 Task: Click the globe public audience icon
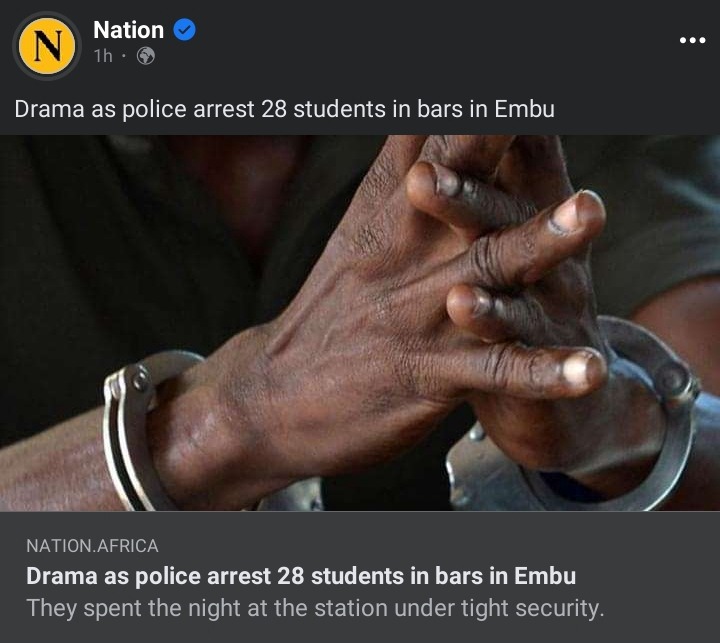coord(146,56)
